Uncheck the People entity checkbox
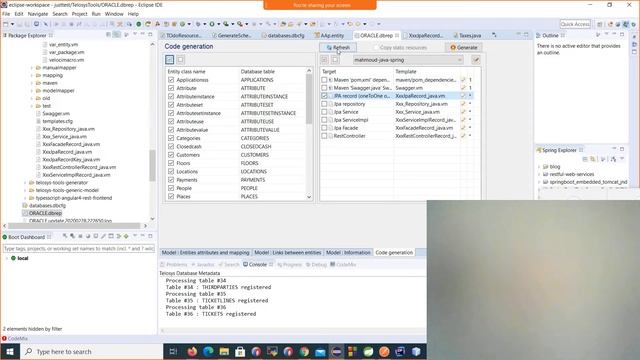This screenshot has width=640, height=360. (x=171, y=188)
